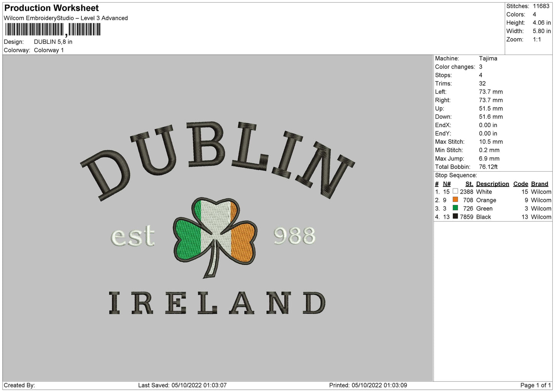This screenshot has width=555, height=392.
Task: Click the design name 'DUBLIN 5,8 in'
Action: [x=53, y=42]
